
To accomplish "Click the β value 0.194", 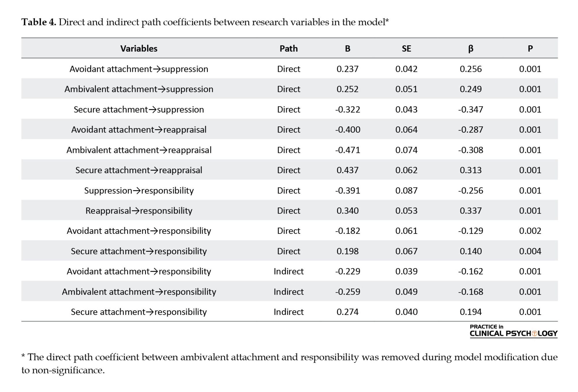I will coord(470,312).
